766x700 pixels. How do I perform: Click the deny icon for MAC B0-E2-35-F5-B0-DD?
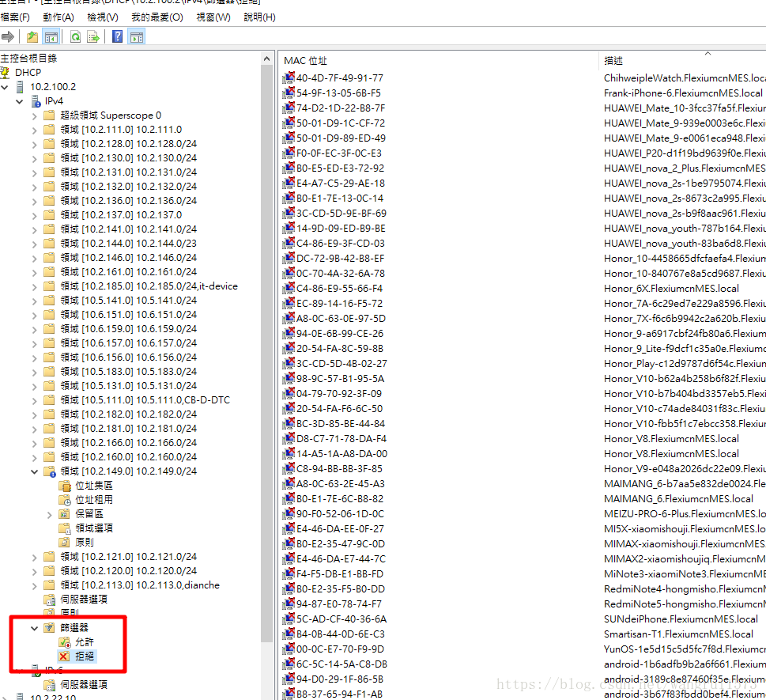(x=289, y=588)
